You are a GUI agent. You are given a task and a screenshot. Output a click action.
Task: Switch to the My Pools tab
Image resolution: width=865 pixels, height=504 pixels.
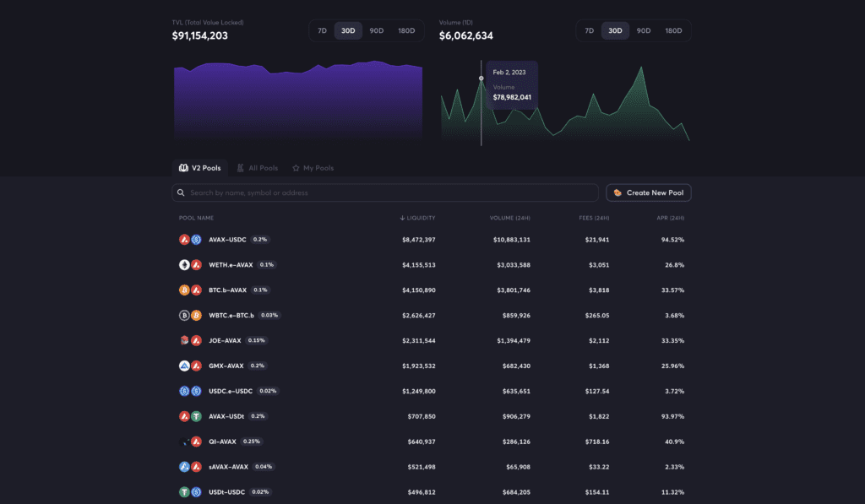point(313,168)
